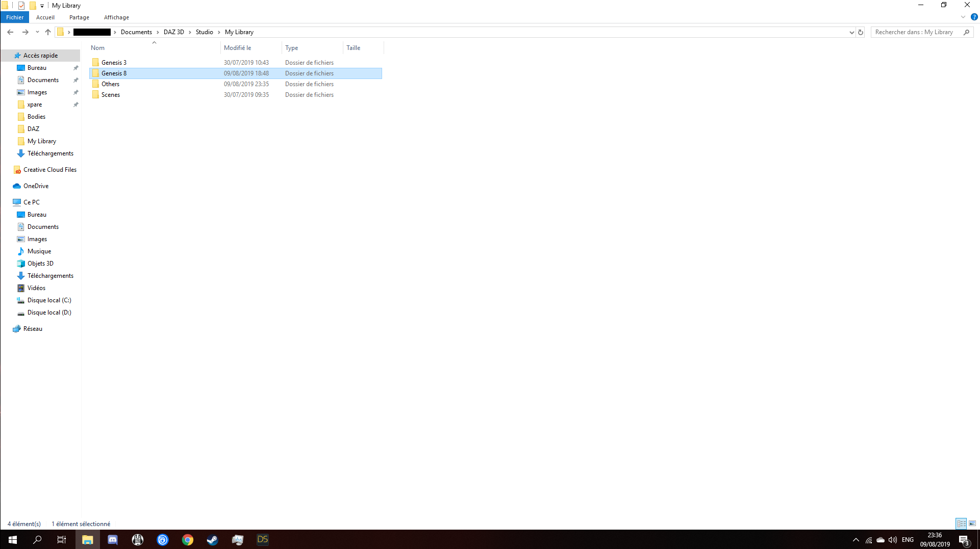The height and width of the screenshot is (549, 980).
Task: Open the Help question mark icon
Action: [x=974, y=17]
